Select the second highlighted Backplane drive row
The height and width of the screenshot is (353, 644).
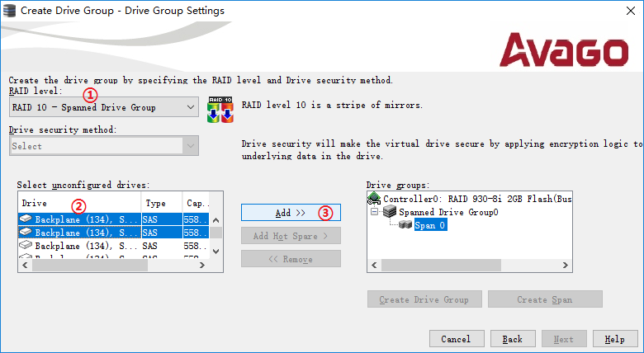pyautogui.click(x=80, y=233)
